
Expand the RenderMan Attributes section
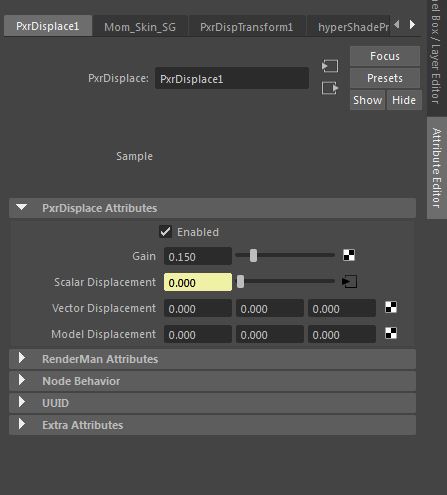(x=212, y=359)
